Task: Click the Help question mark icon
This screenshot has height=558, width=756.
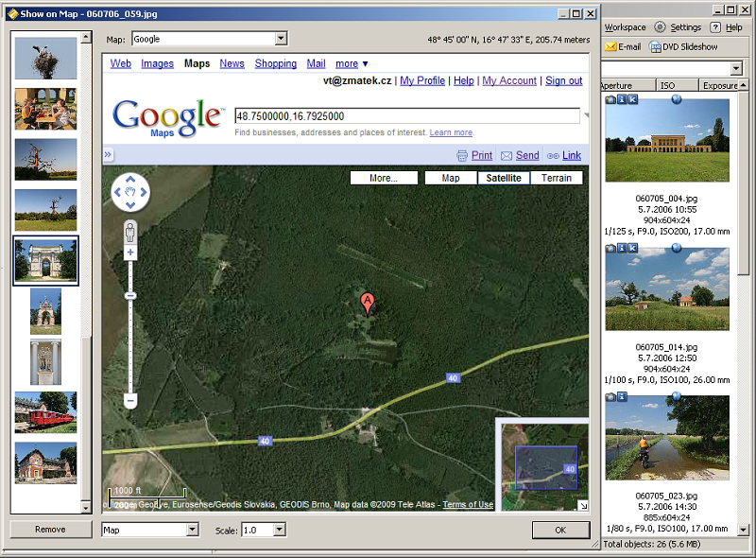Action: [x=715, y=27]
